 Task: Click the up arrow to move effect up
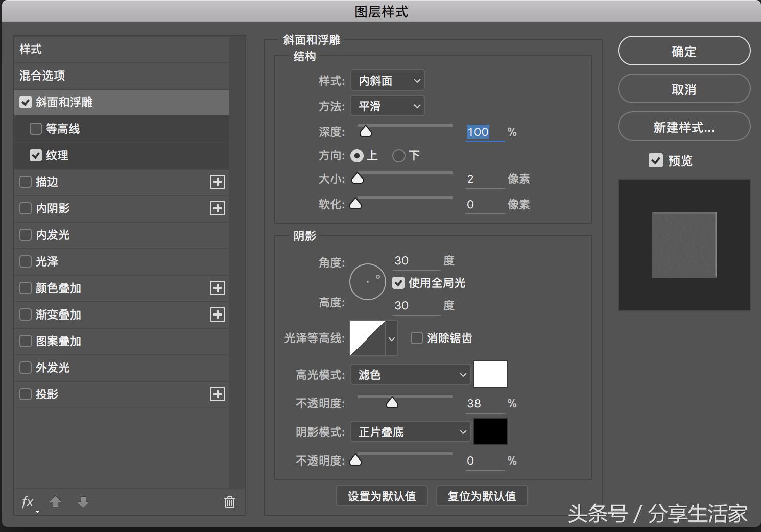pyautogui.click(x=56, y=502)
